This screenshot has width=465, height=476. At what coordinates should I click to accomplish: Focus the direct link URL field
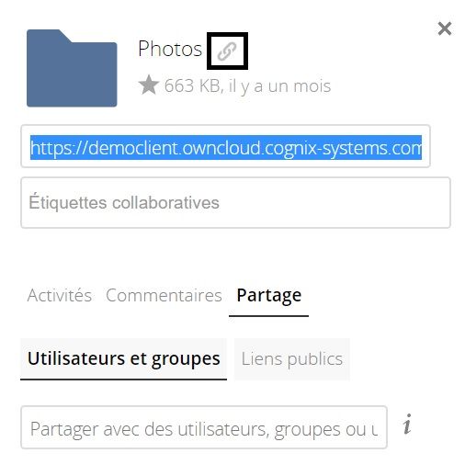(225, 146)
